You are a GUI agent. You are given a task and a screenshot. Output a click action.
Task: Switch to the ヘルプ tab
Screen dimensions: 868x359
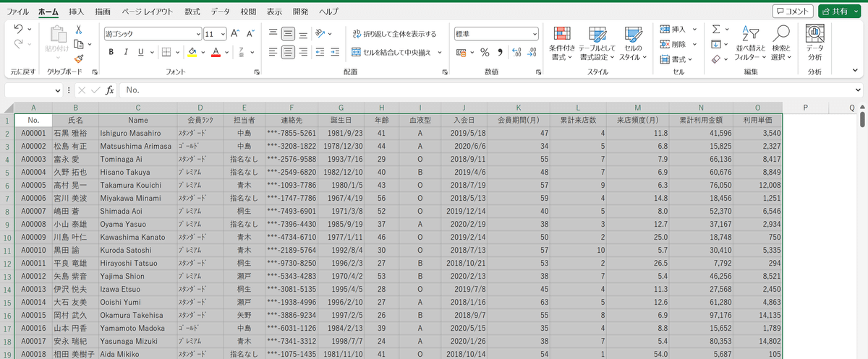tap(328, 12)
